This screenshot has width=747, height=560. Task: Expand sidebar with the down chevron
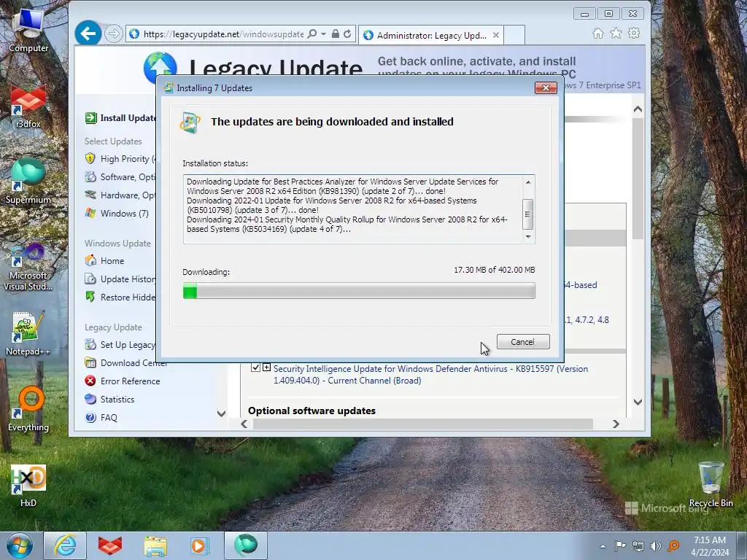221,413
